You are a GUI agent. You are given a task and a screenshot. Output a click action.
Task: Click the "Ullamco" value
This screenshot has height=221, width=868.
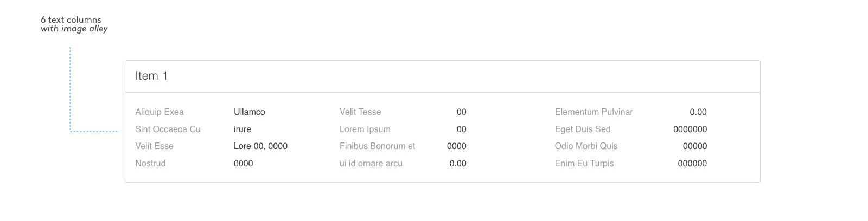(x=250, y=112)
